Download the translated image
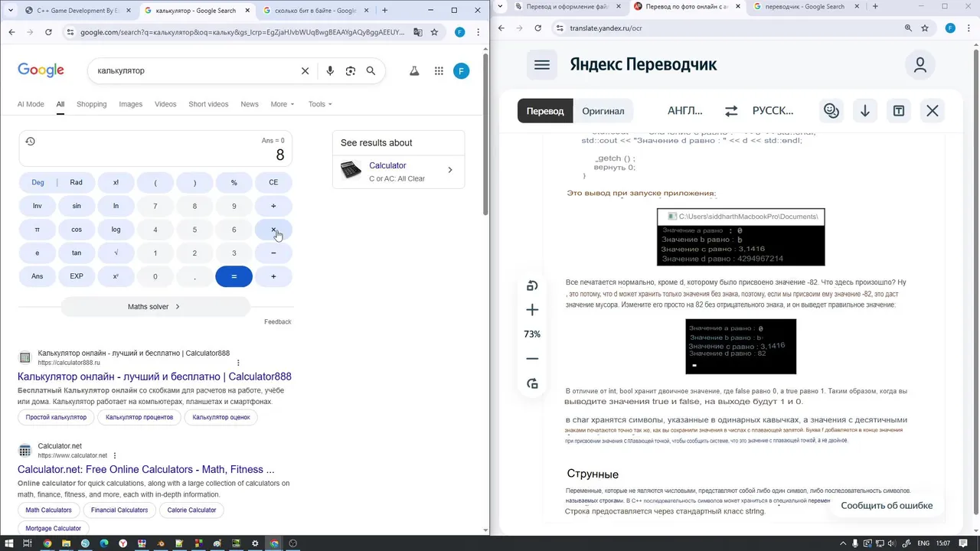The image size is (980, 551). (865, 111)
